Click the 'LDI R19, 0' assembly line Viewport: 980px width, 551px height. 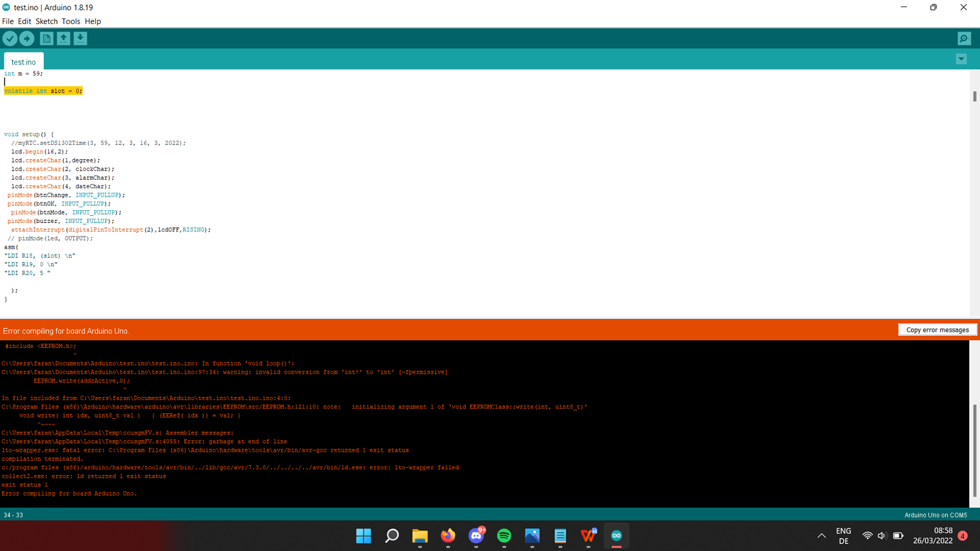point(31,264)
